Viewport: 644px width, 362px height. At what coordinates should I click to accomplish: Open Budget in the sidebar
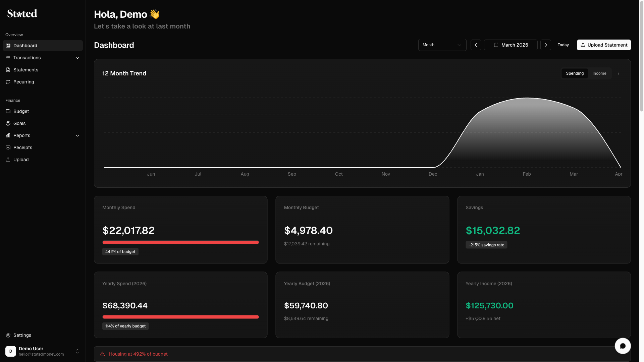(x=21, y=111)
